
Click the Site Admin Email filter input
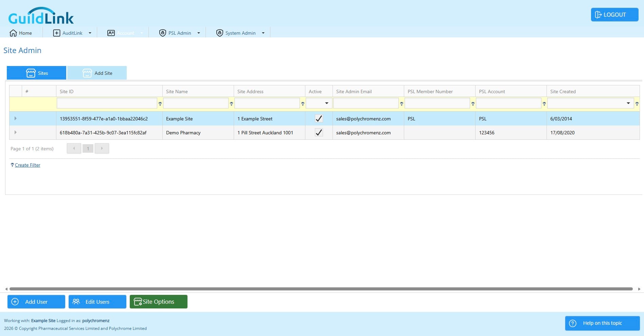coord(366,103)
